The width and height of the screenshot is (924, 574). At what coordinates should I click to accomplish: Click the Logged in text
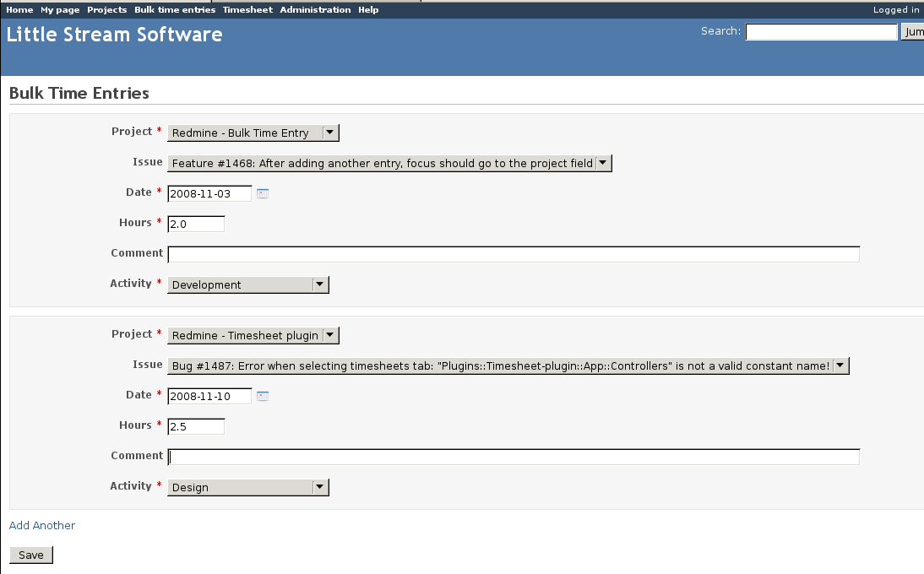point(896,9)
